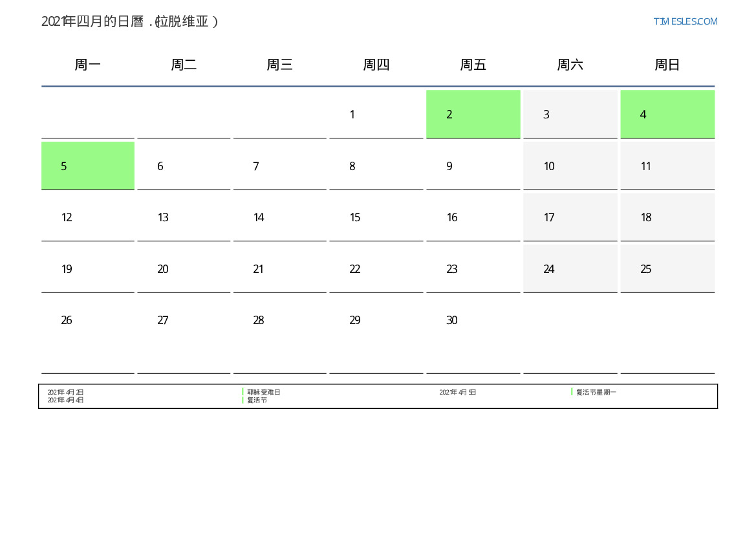This screenshot has height=535, width=756.
Task: Click the 周五 weekday header
Action: coord(473,65)
